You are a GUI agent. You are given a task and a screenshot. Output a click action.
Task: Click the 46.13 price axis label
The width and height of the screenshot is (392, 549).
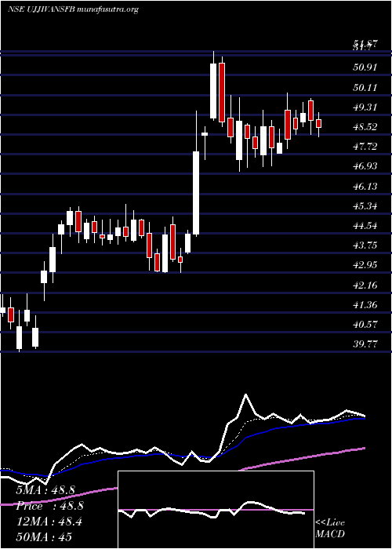pos(365,186)
